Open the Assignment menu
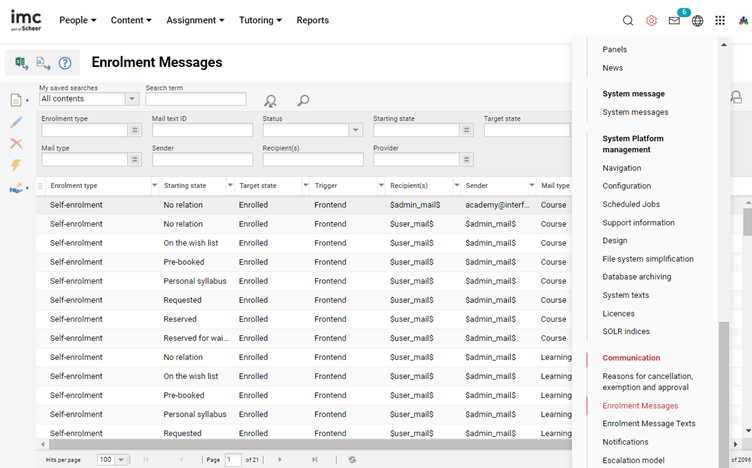Viewport: 752px width, 468px height. tap(195, 20)
